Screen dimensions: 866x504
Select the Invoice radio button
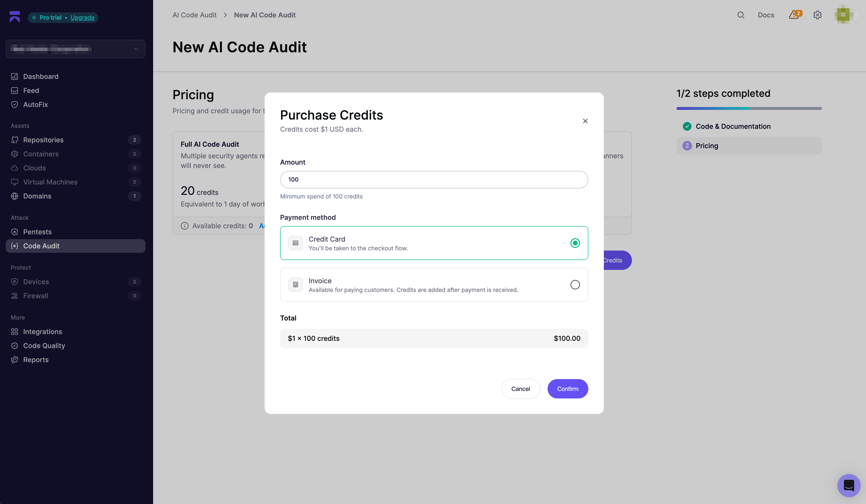coord(575,285)
